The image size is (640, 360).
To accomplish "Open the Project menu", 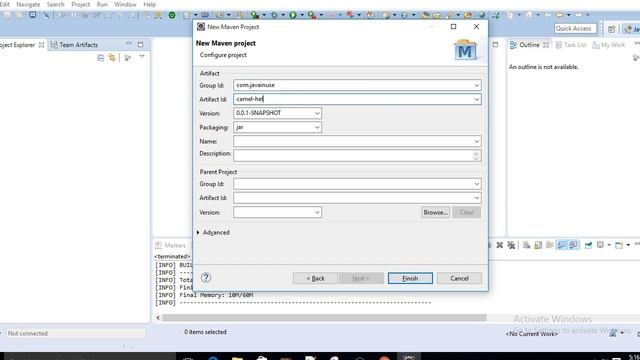I will pos(80,4).
